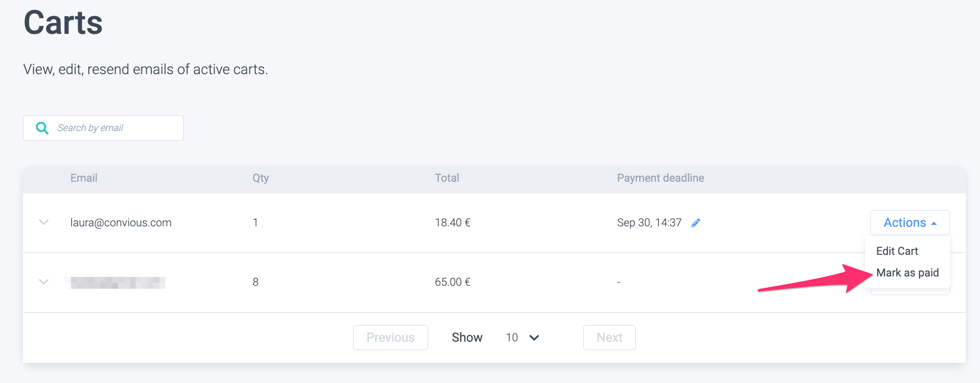The height and width of the screenshot is (383, 980).
Task: Click the laura@convious.com email address
Action: click(121, 223)
